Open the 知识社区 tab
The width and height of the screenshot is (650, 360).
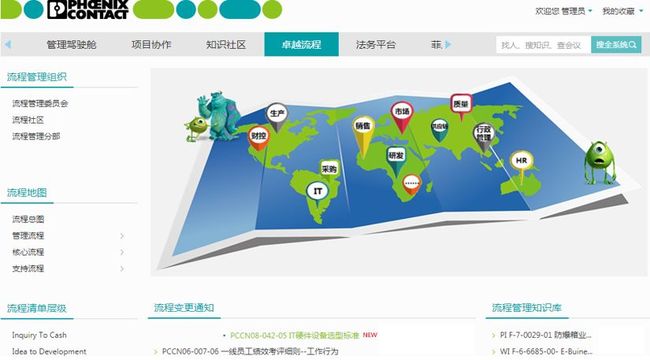226,44
